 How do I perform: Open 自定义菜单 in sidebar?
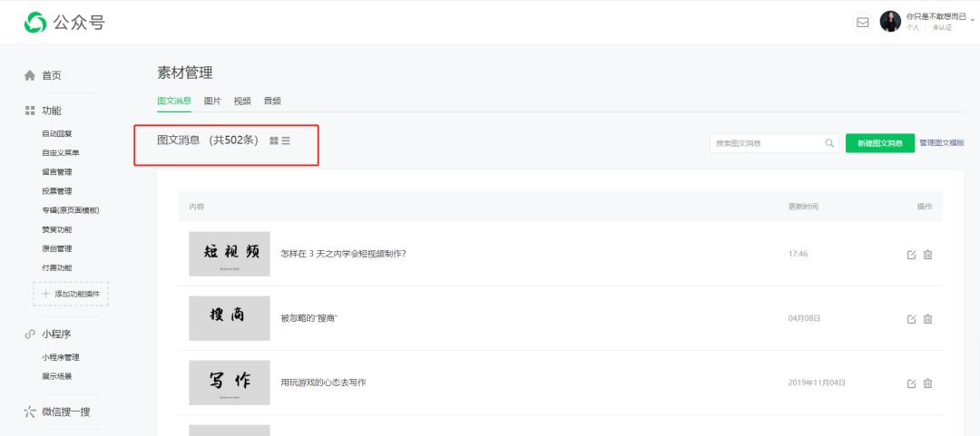(61, 153)
